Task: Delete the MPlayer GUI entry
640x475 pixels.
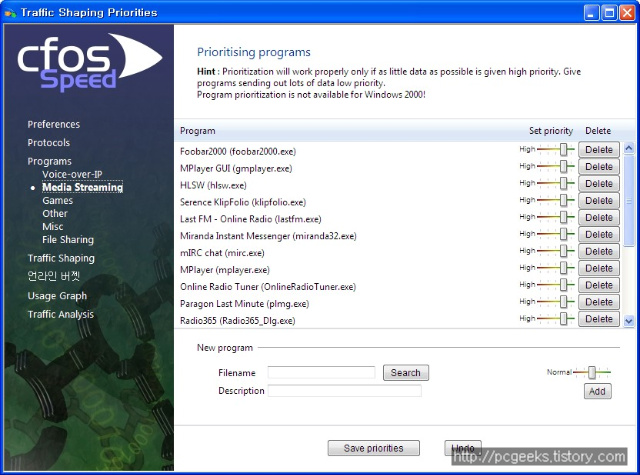Action: click(x=599, y=167)
